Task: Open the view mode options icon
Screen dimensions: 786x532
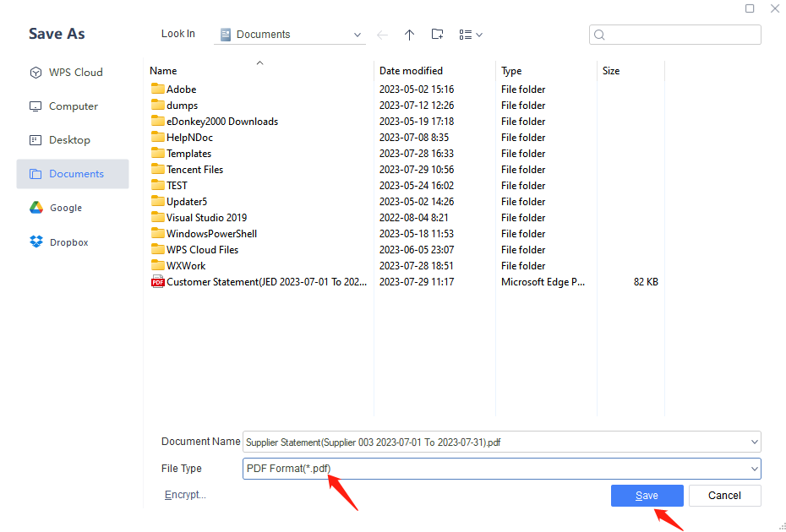Action: click(x=470, y=35)
